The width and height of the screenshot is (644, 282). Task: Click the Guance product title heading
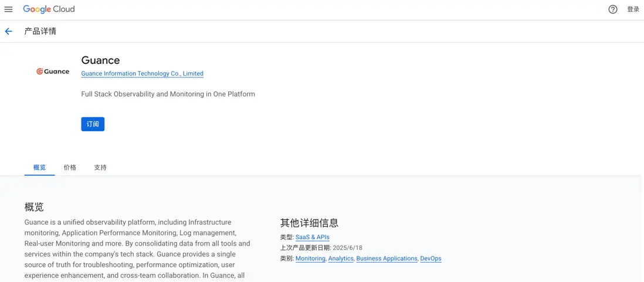click(x=100, y=60)
